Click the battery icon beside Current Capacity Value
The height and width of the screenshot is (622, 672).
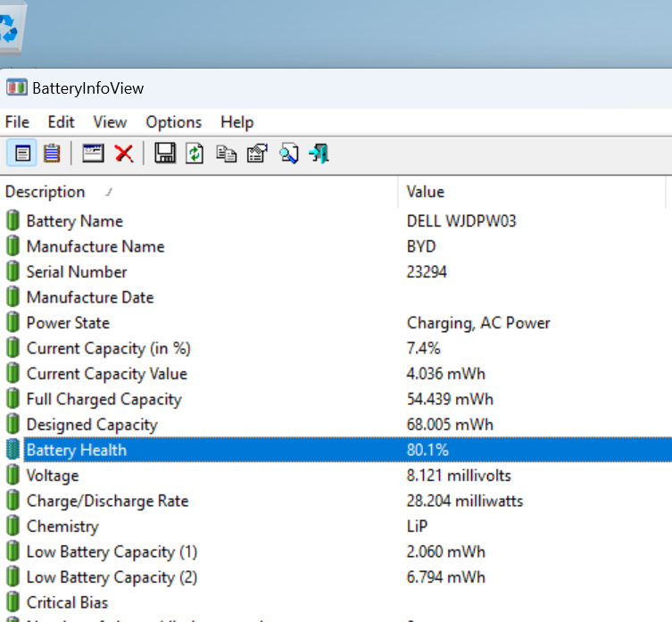tap(12, 373)
